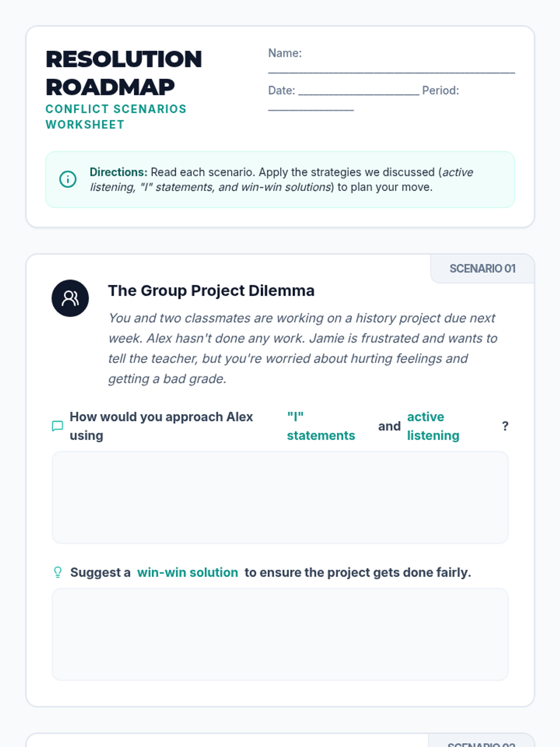Click the Name blank line field
The height and width of the screenshot is (747, 560).
[x=392, y=69]
